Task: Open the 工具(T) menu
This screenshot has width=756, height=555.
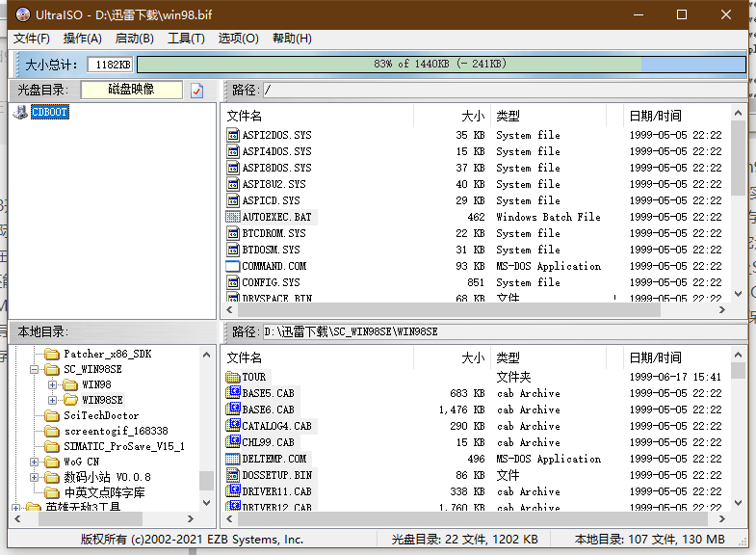Action: [x=186, y=39]
